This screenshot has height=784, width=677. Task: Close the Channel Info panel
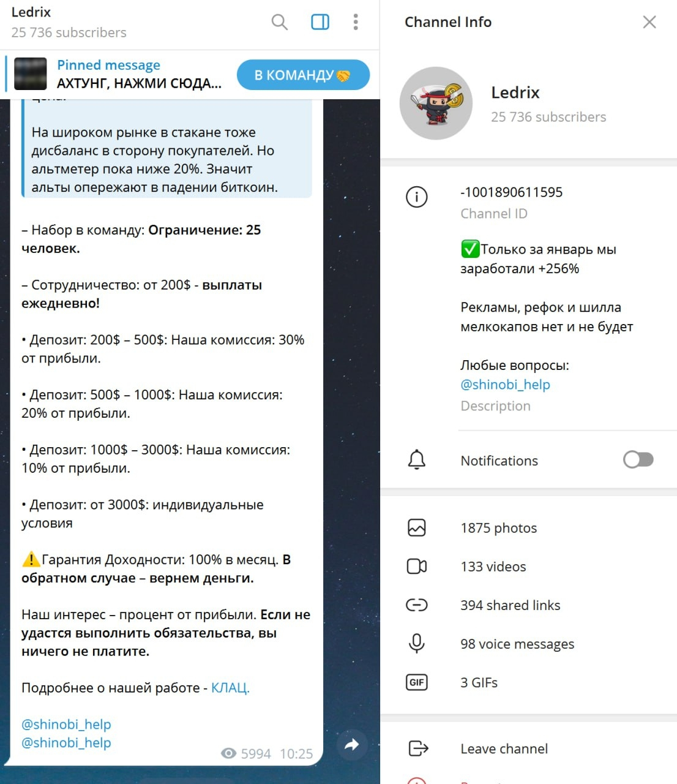point(649,23)
